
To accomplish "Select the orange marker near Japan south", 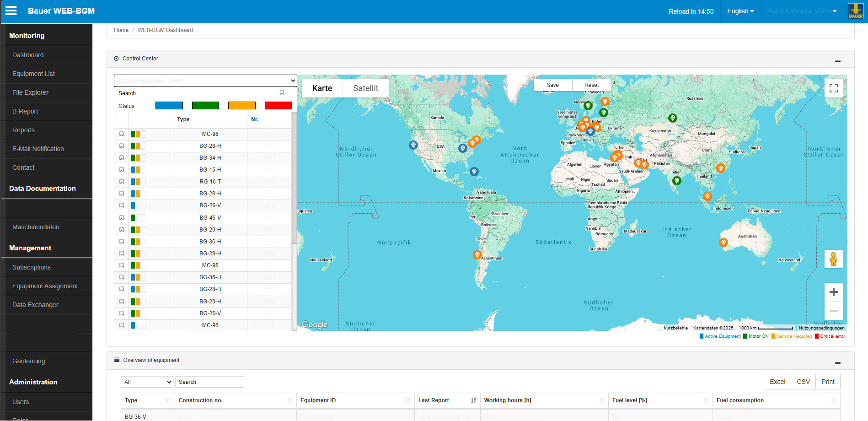I will [x=721, y=168].
